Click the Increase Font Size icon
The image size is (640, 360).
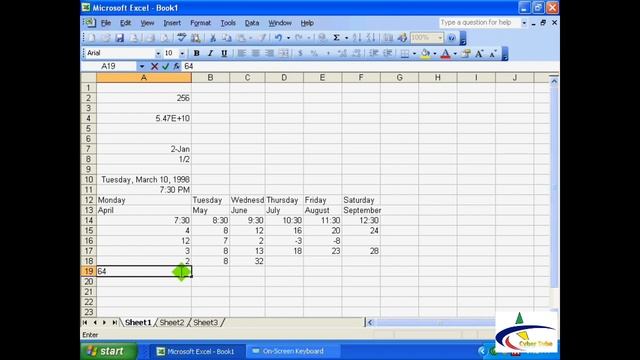point(479,53)
